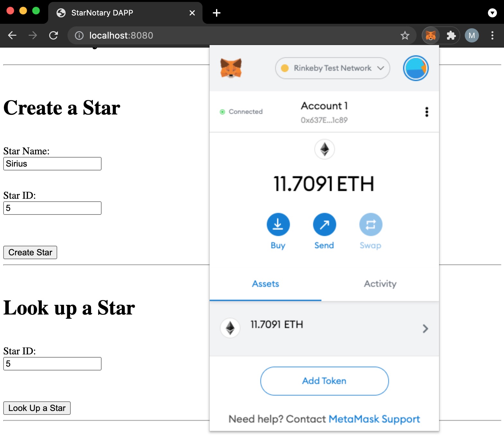Image resolution: width=504 pixels, height=438 pixels.
Task: Click the Buy download icon button
Action: click(278, 224)
